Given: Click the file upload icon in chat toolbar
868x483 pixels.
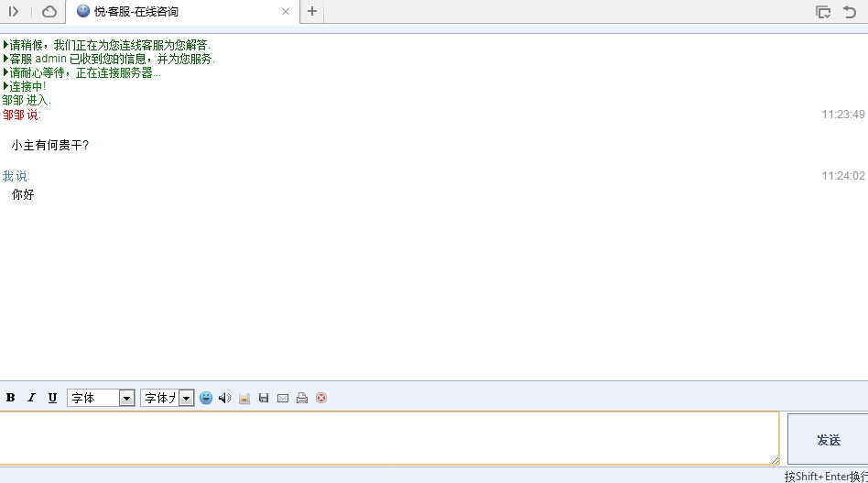Looking at the screenshot, I should click(244, 398).
